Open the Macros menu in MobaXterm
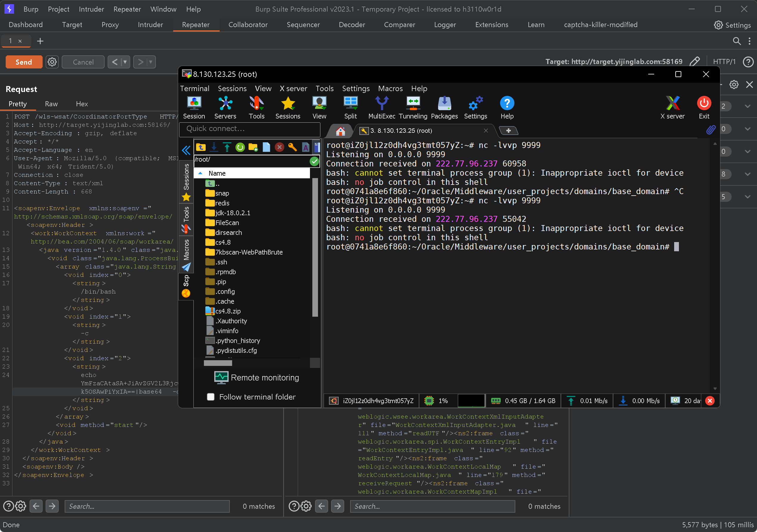The height and width of the screenshot is (532, 757). coord(390,89)
